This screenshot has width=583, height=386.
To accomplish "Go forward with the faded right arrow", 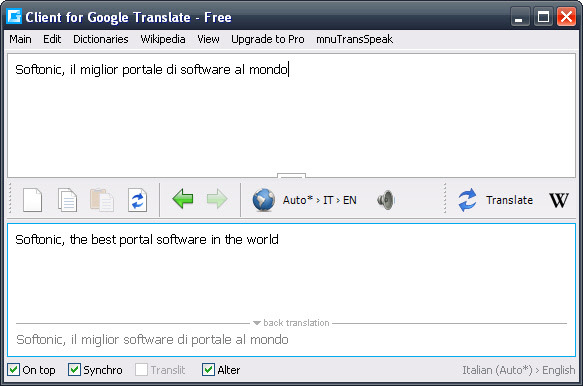I will pos(217,199).
